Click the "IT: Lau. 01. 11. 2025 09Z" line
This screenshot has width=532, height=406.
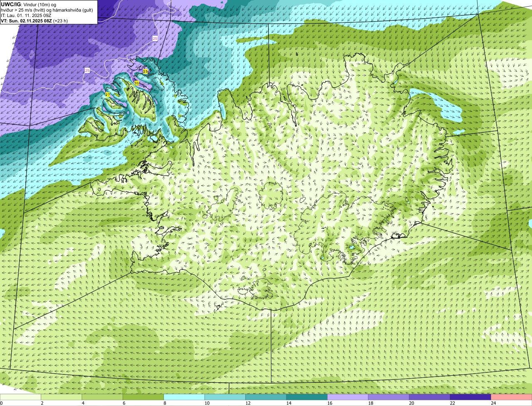[x=26, y=15]
